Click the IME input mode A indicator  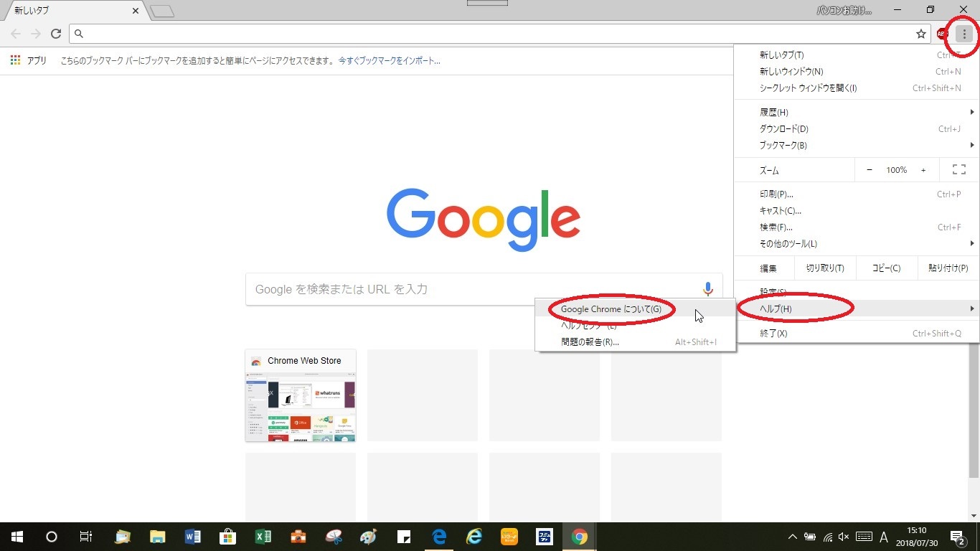(884, 537)
